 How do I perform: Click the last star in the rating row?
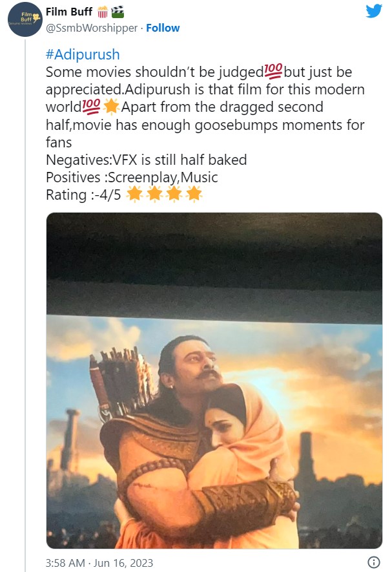click(x=193, y=194)
